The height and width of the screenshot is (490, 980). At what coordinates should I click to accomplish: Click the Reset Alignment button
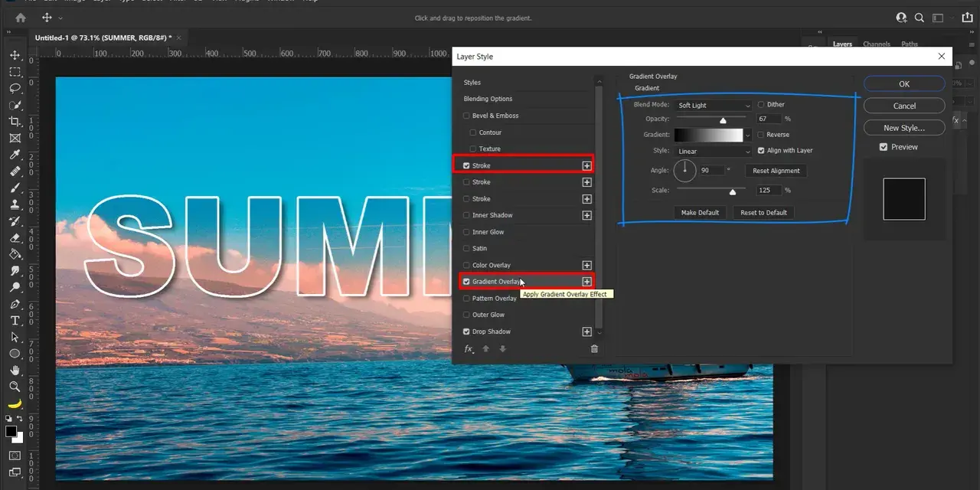point(776,171)
